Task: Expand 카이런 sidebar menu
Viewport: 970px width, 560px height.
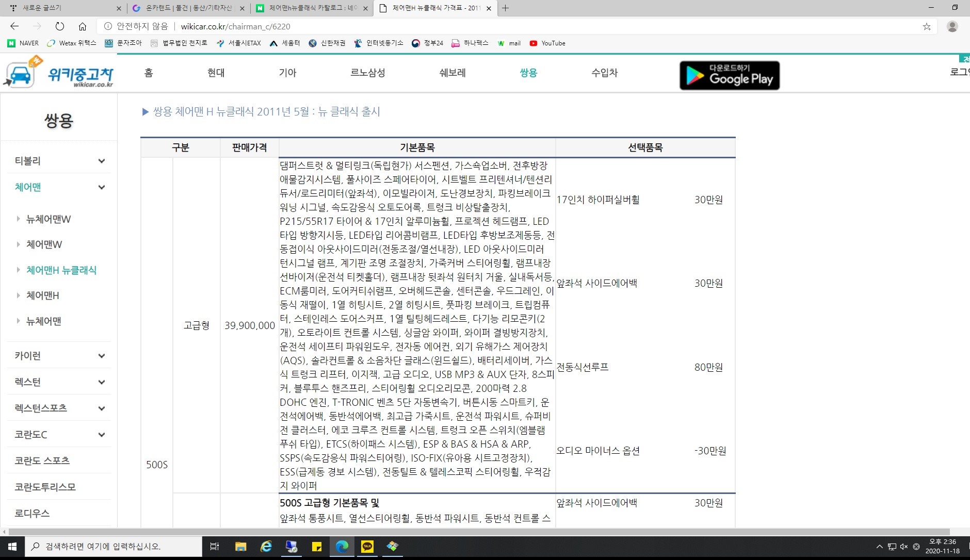Action: [x=59, y=356]
